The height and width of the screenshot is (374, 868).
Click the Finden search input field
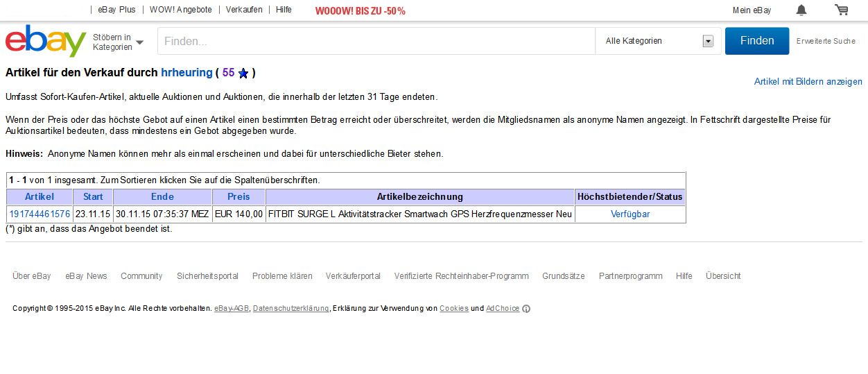coord(376,41)
